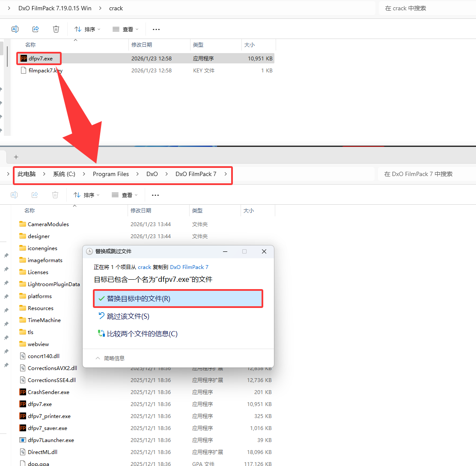Open the view dropdown in crack window
Image resolution: width=476 pixels, height=466 pixels.
(x=125, y=29)
